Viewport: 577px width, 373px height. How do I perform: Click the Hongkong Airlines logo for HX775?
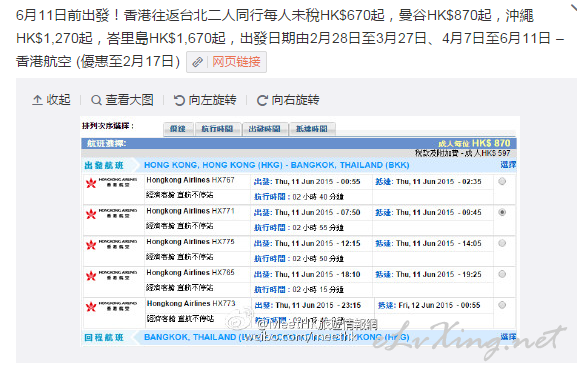pos(111,244)
